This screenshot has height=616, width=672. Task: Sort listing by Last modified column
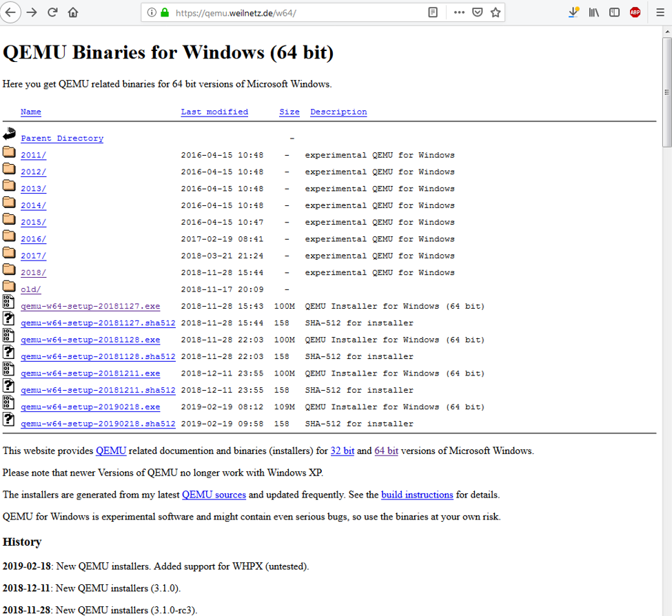[214, 112]
